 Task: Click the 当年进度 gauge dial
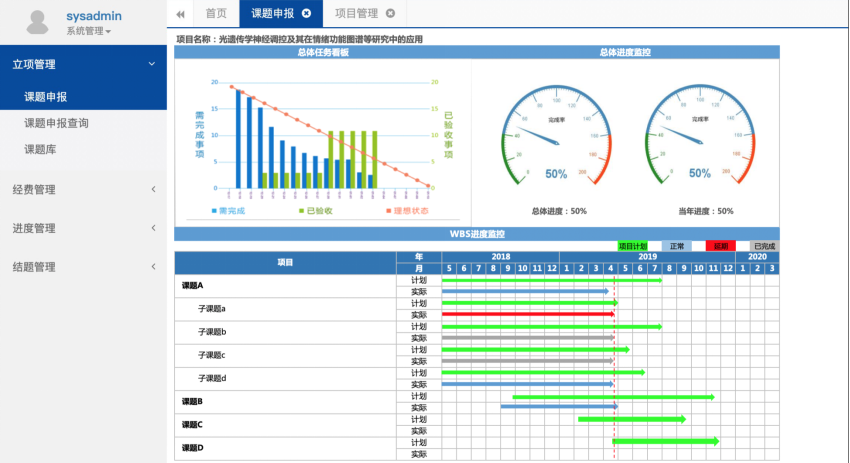[x=698, y=137]
